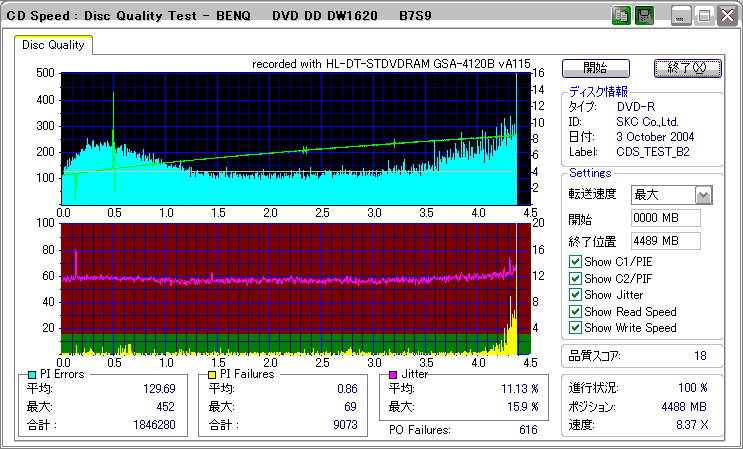Click the save screenshot floppy icon
This screenshot has width=743, height=449.
(644, 16)
